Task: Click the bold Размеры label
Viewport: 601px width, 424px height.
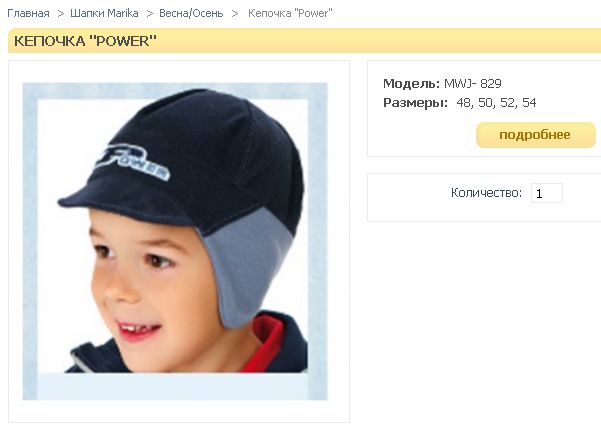Action: click(x=415, y=103)
